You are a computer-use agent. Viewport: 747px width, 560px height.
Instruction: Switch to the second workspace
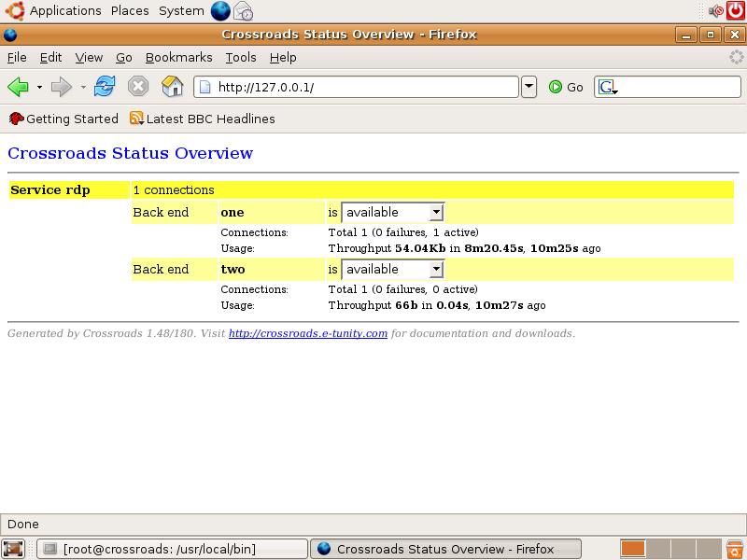pos(659,549)
